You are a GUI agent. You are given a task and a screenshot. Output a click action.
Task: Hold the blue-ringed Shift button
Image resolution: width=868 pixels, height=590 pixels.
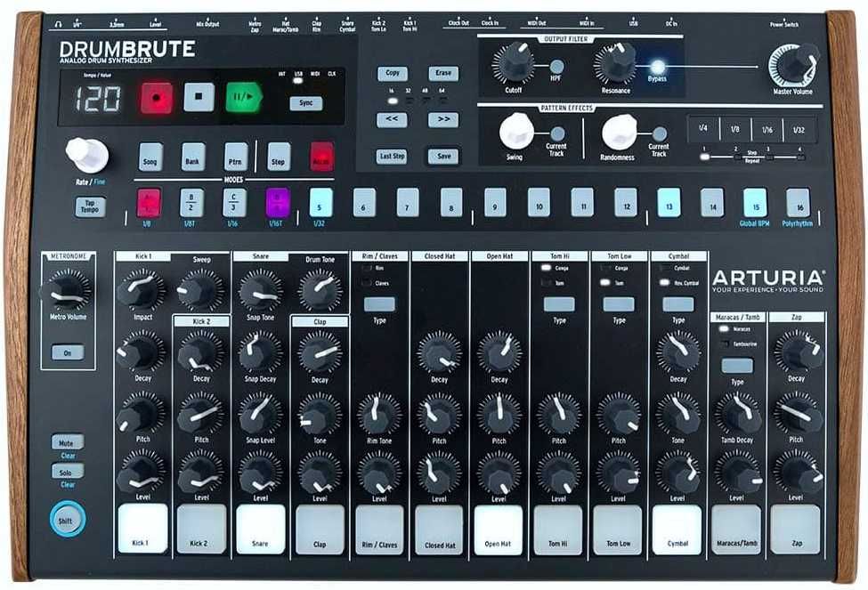(67, 520)
